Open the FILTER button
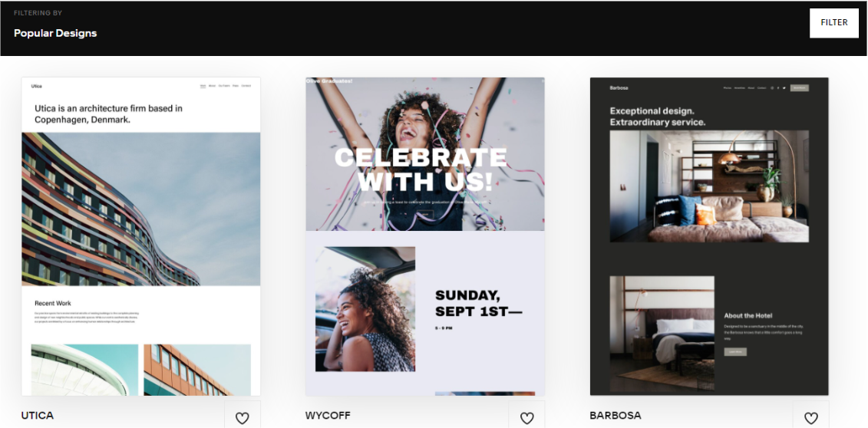868x428 pixels. pyautogui.click(x=834, y=23)
